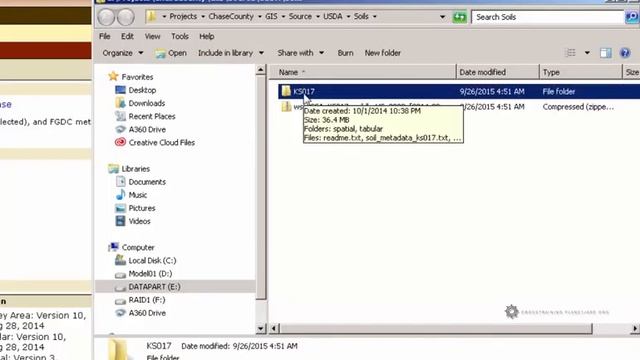Click the Local Disk (C:) drive icon
The height and width of the screenshot is (360, 640).
(x=120, y=260)
